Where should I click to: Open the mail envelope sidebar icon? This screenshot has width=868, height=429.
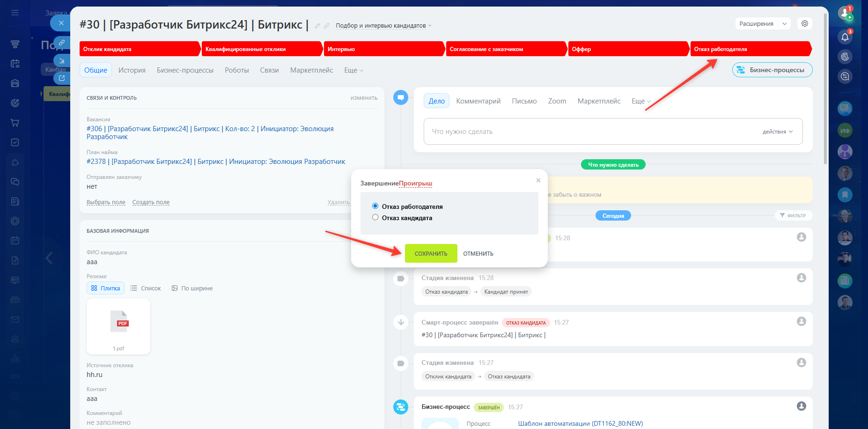15,319
